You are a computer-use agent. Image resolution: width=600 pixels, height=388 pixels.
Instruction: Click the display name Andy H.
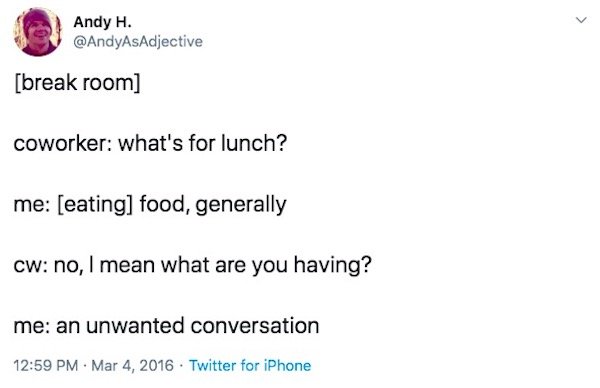click(x=102, y=22)
